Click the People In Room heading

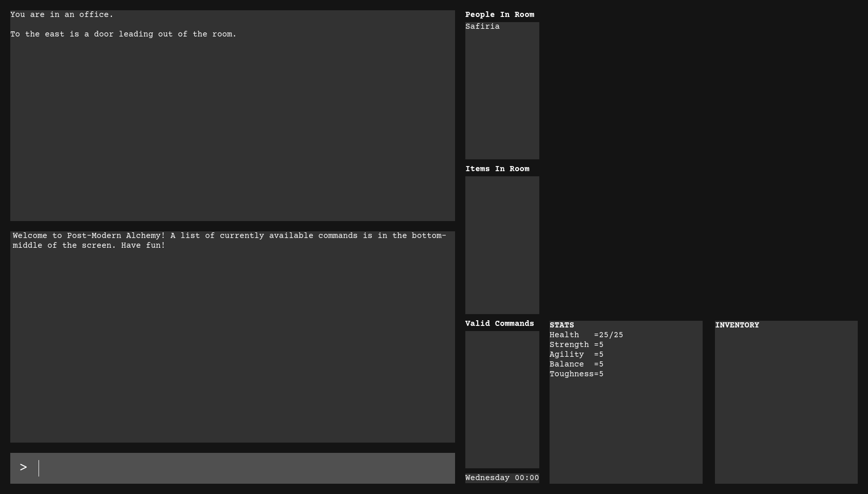coord(499,15)
